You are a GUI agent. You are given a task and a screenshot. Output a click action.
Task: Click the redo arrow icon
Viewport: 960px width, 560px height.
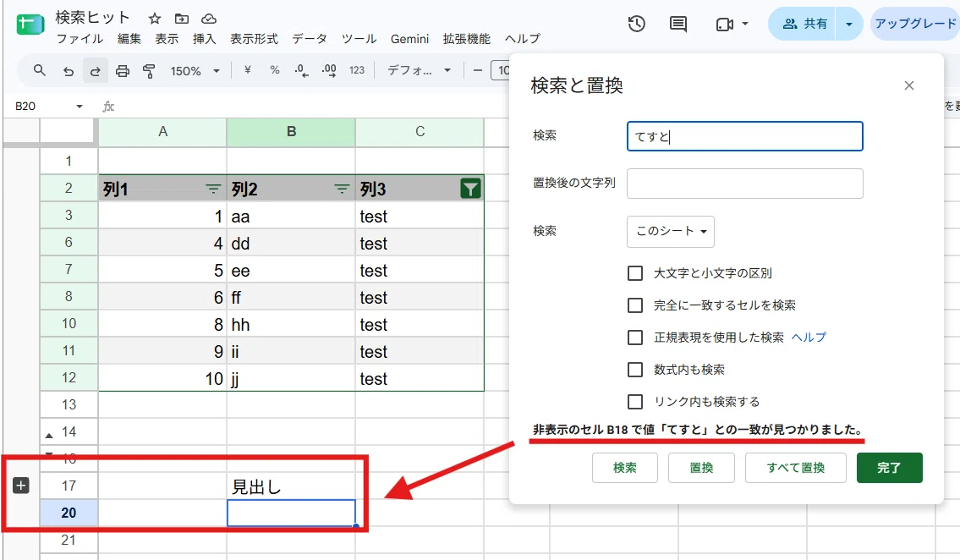point(95,71)
